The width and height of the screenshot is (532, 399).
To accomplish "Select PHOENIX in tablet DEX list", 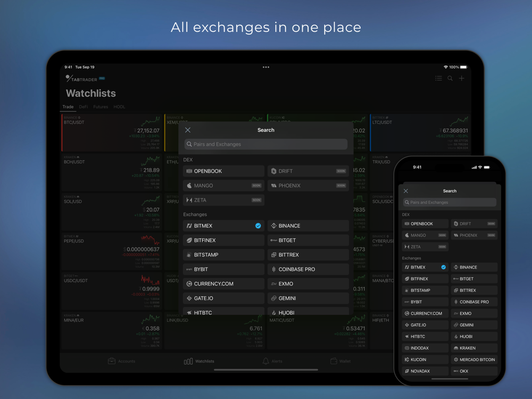I will (x=308, y=186).
